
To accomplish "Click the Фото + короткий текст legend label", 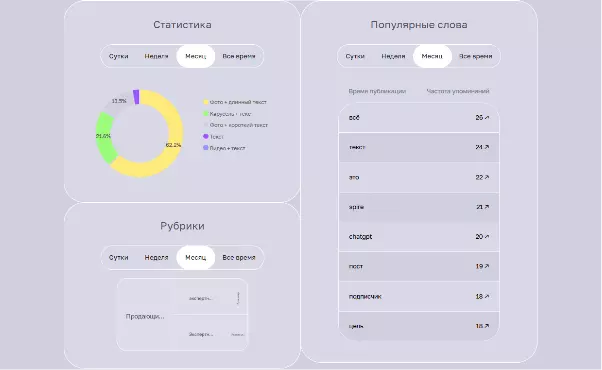I will (x=239, y=125).
